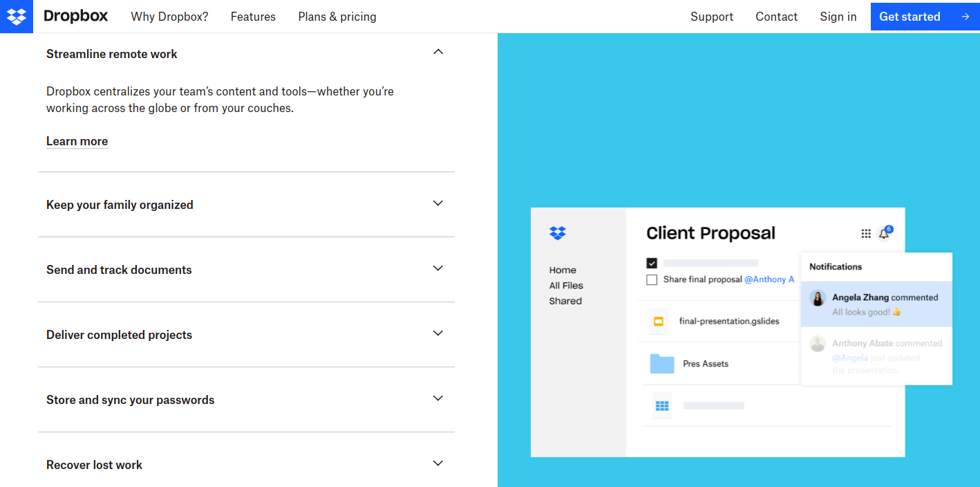This screenshot has height=487, width=980.
Task: Click the Client Proposal title
Action: [710, 233]
